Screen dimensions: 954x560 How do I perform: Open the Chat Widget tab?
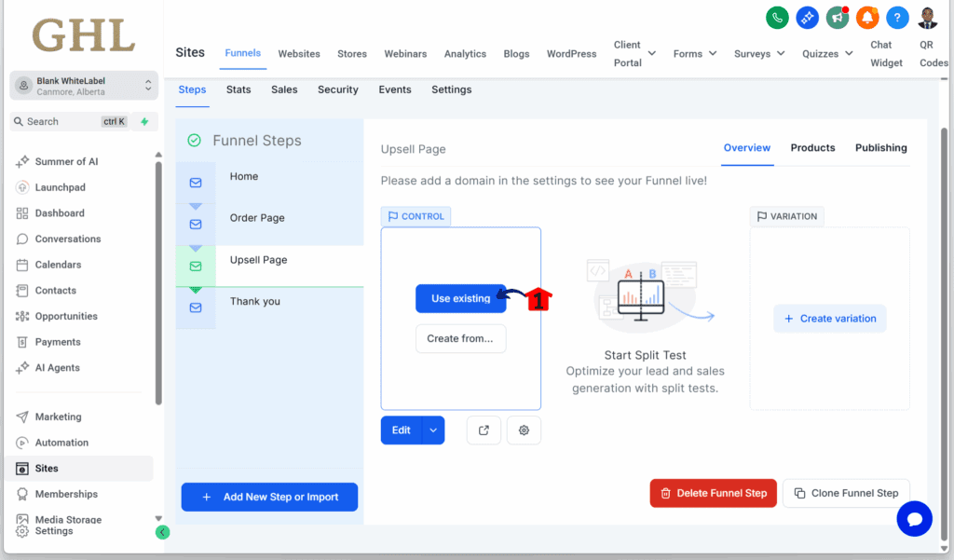pyautogui.click(x=886, y=53)
